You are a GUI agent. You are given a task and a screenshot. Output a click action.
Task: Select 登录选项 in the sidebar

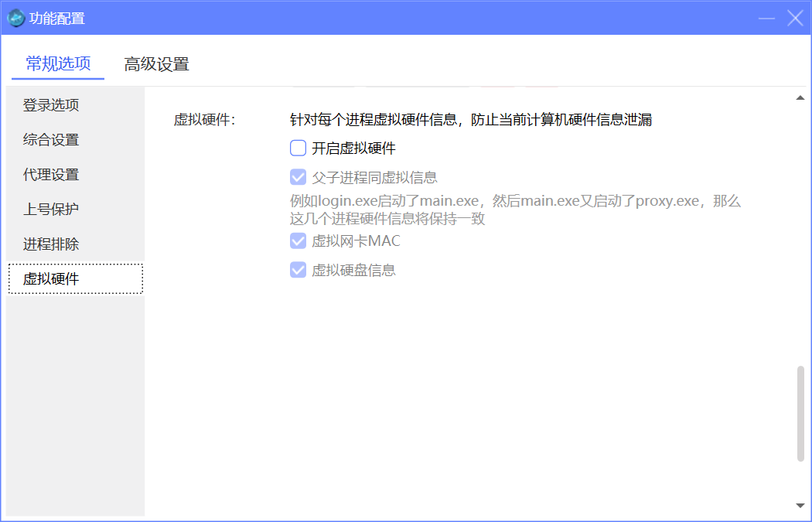[x=51, y=105]
